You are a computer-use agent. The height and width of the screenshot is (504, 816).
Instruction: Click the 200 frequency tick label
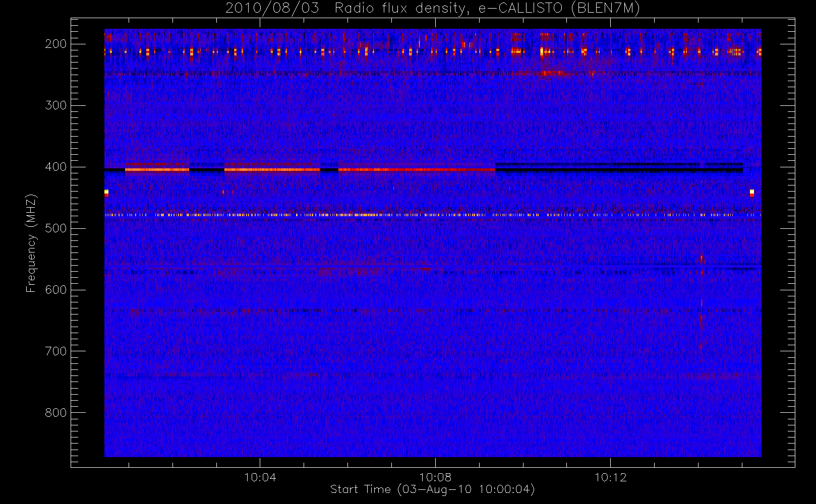[x=56, y=44]
